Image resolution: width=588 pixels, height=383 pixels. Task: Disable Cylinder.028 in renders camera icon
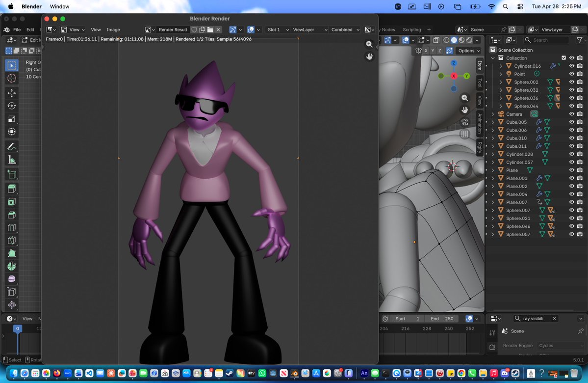(x=580, y=154)
